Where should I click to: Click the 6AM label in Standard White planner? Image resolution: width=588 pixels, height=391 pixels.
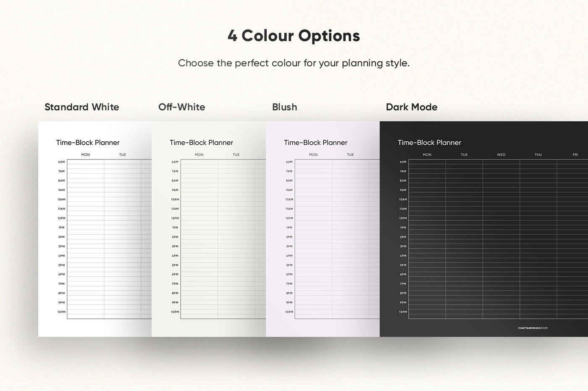pyautogui.click(x=61, y=162)
